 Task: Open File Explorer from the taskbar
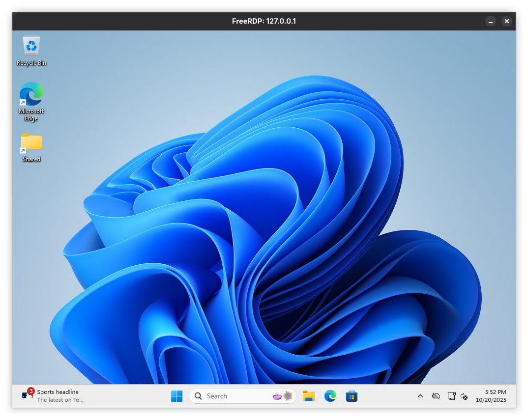tap(308, 396)
